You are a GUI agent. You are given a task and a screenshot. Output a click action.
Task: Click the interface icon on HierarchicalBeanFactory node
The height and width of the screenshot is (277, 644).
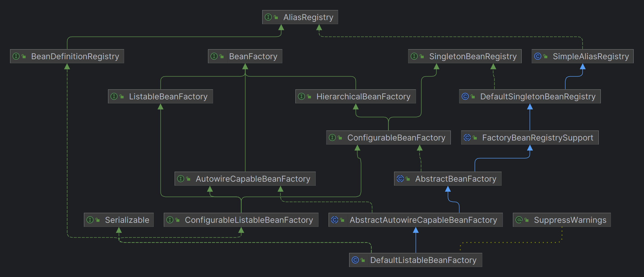pyautogui.click(x=301, y=96)
